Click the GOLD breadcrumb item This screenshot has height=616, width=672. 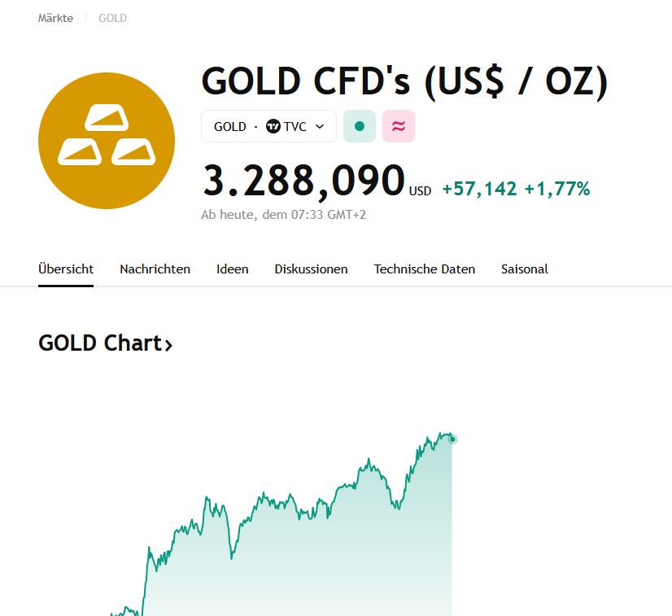pyautogui.click(x=112, y=18)
